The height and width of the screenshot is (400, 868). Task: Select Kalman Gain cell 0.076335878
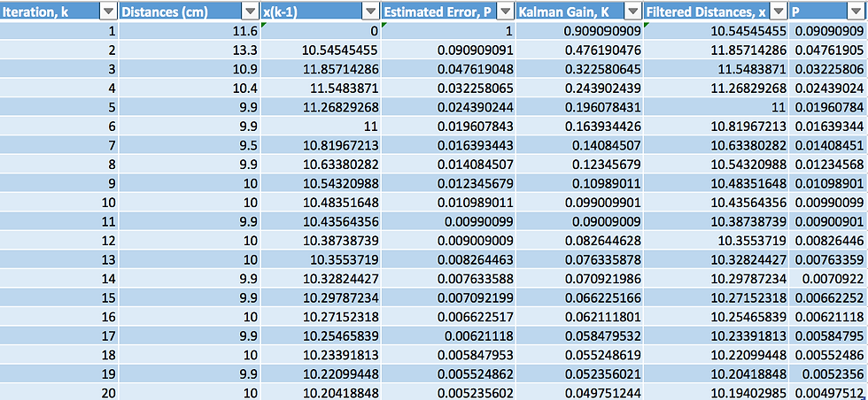(x=578, y=259)
